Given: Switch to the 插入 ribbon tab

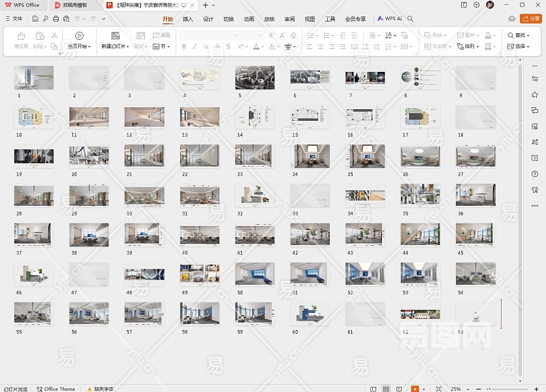Looking at the screenshot, I should click(188, 19).
